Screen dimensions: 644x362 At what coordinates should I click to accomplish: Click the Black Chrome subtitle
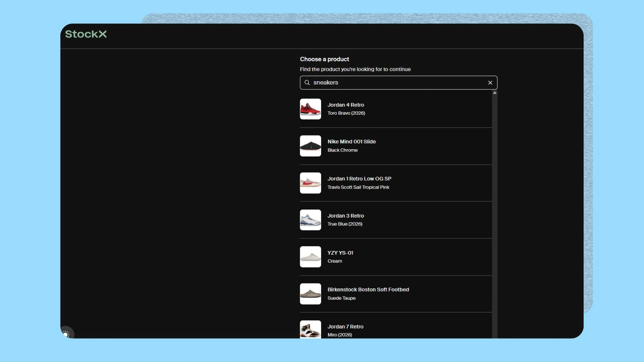343,150
